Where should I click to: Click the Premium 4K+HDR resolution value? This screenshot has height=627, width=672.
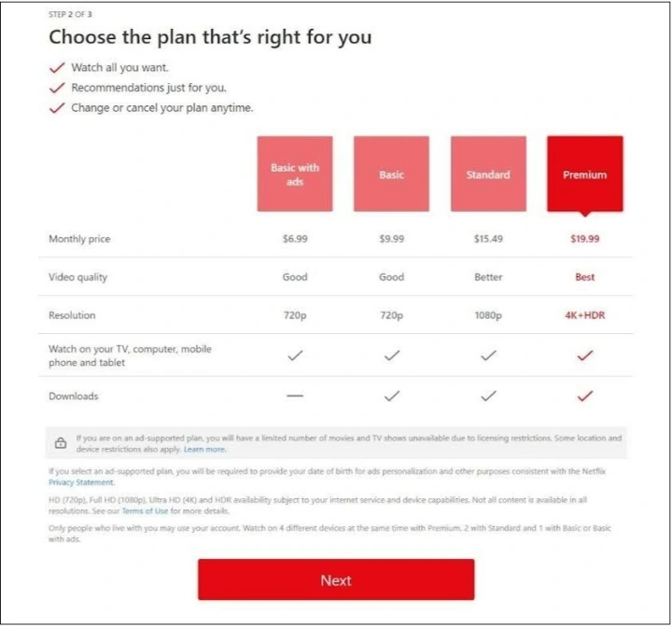(585, 315)
